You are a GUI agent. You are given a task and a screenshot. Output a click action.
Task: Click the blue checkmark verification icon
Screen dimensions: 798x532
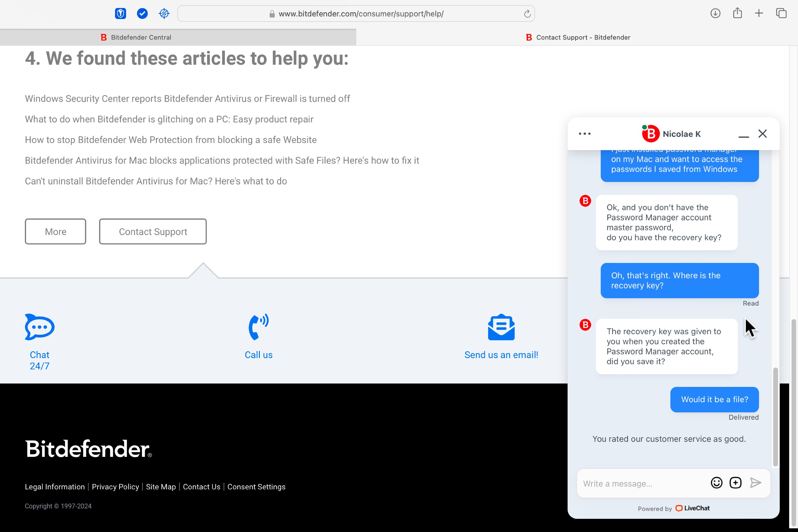[142, 14]
